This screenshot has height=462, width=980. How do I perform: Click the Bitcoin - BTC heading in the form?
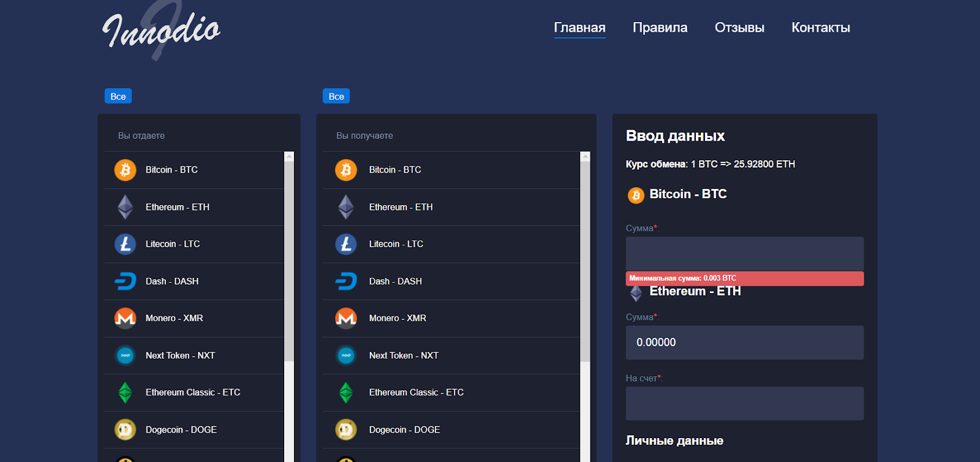[688, 194]
